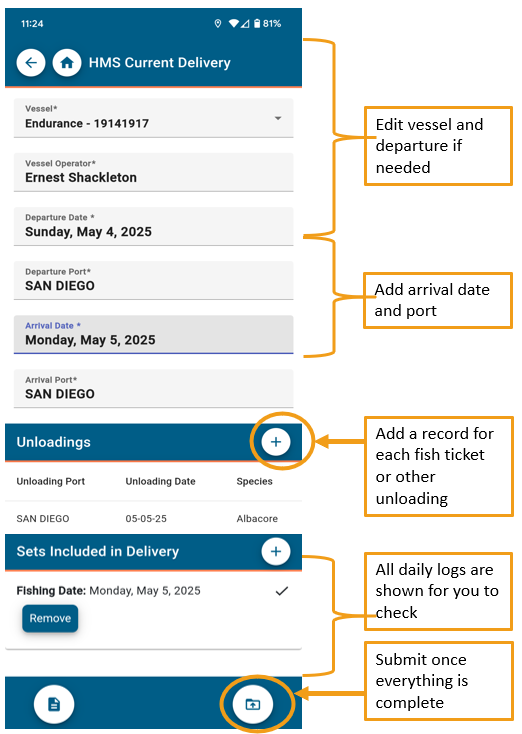Image resolution: width=522 pixels, height=734 pixels.
Task: Toggle checkmark for May 5 fishing date
Action: [282, 591]
